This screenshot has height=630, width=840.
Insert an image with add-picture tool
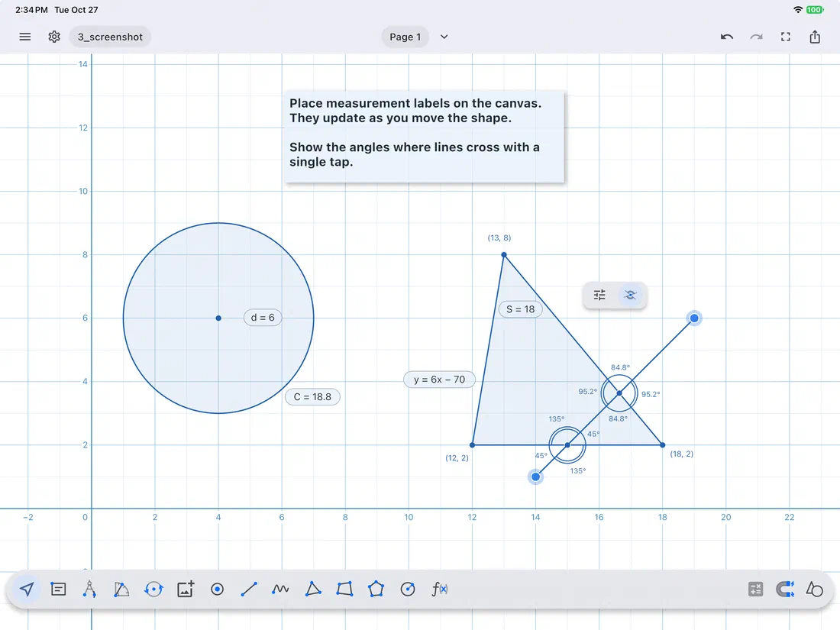[x=186, y=590]
